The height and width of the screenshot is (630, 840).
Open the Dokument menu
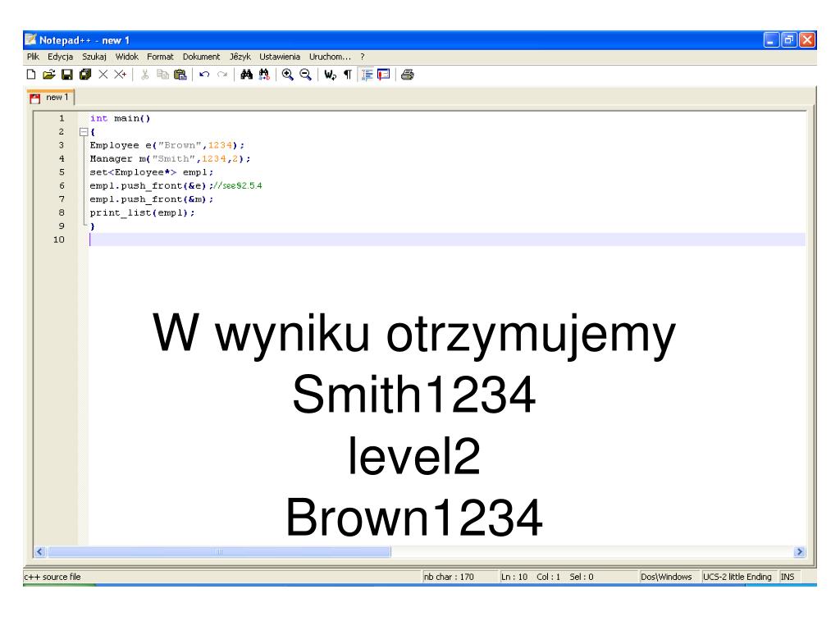202,57
